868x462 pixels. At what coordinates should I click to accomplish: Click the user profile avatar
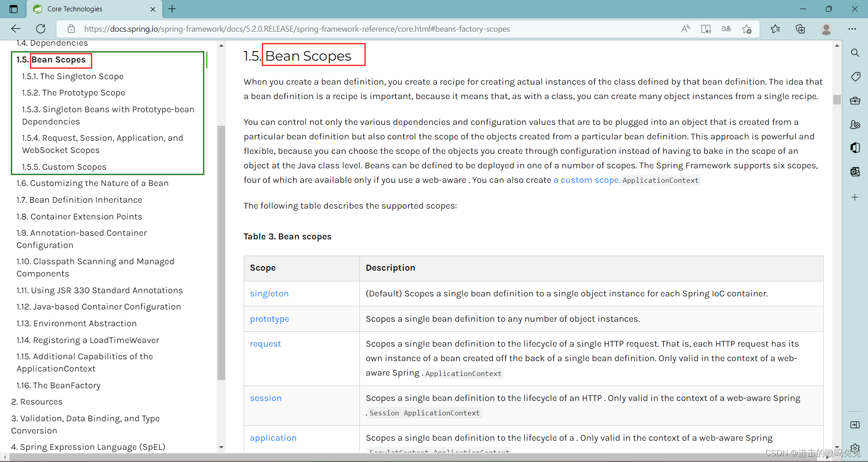click(x=826, y=29)
